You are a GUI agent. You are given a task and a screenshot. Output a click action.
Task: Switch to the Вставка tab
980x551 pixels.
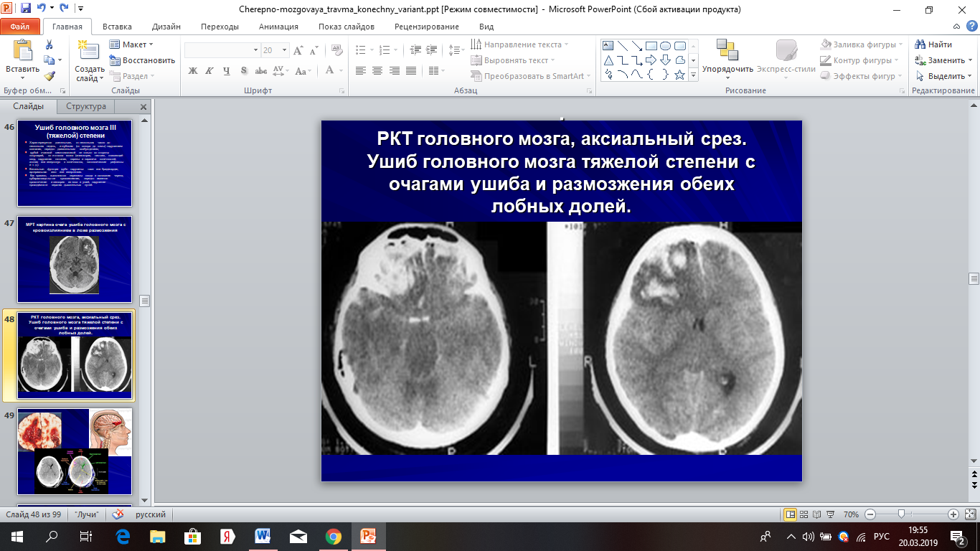(x=117, y=27)
